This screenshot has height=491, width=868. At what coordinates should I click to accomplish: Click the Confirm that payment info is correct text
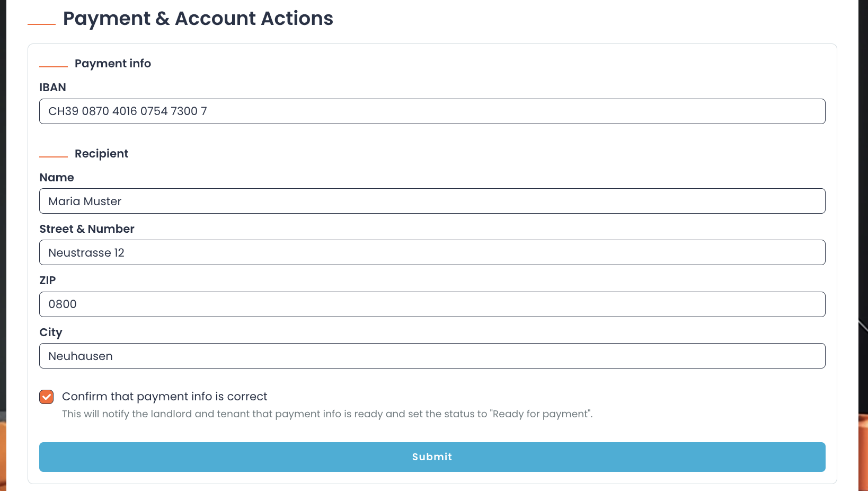point(164,396)
